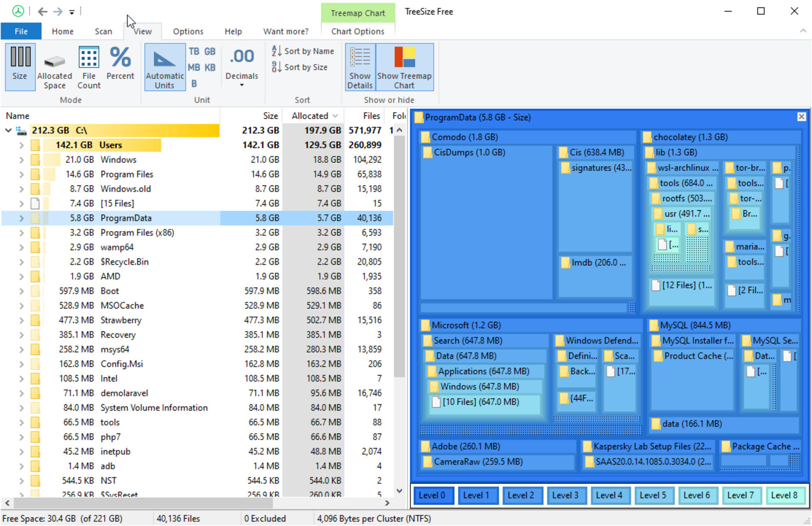Open the Want more? tab
This screenshot has height=526, width=812.
(286, 31)
